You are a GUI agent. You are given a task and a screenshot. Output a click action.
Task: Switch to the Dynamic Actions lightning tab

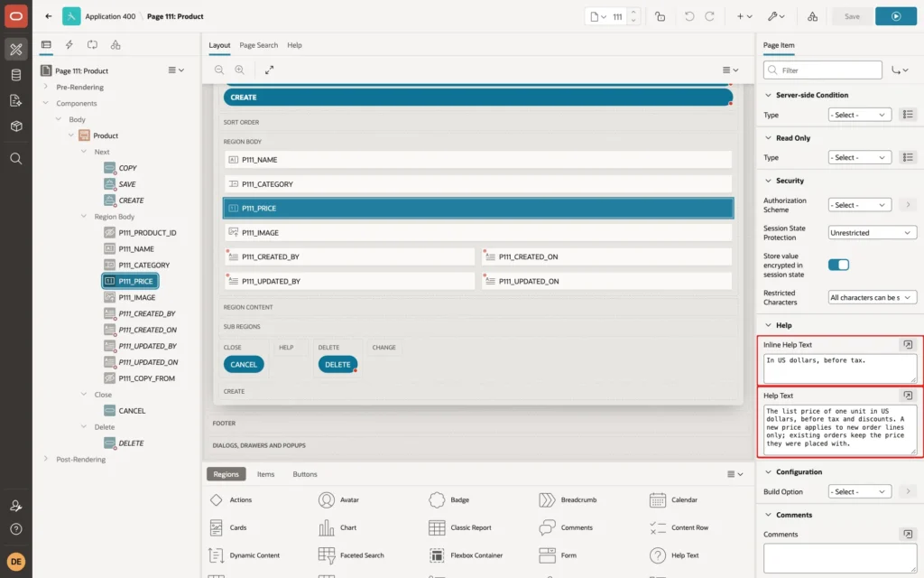(69, 45)
